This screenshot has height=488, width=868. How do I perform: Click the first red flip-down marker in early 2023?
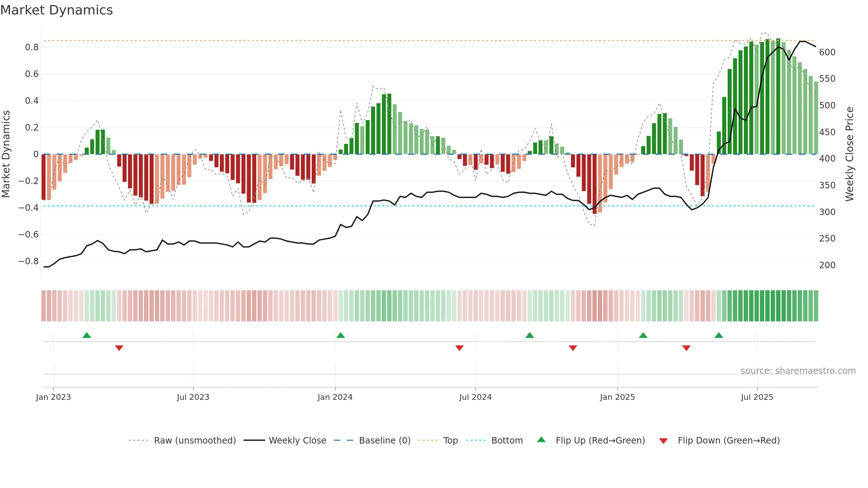pos(119,348)
